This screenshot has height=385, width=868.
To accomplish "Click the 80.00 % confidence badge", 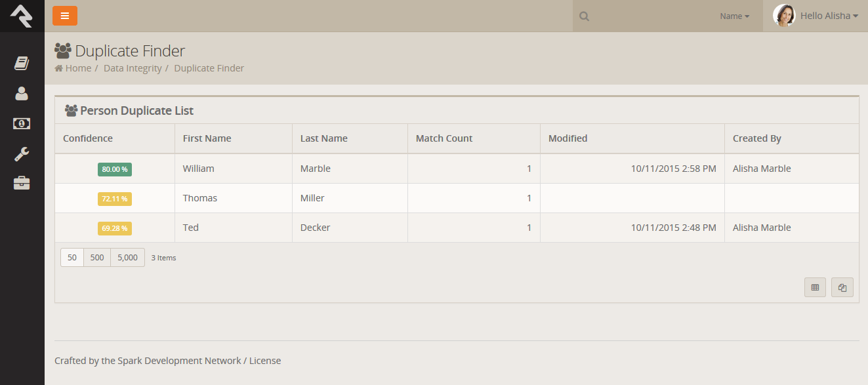I will 115,169.
